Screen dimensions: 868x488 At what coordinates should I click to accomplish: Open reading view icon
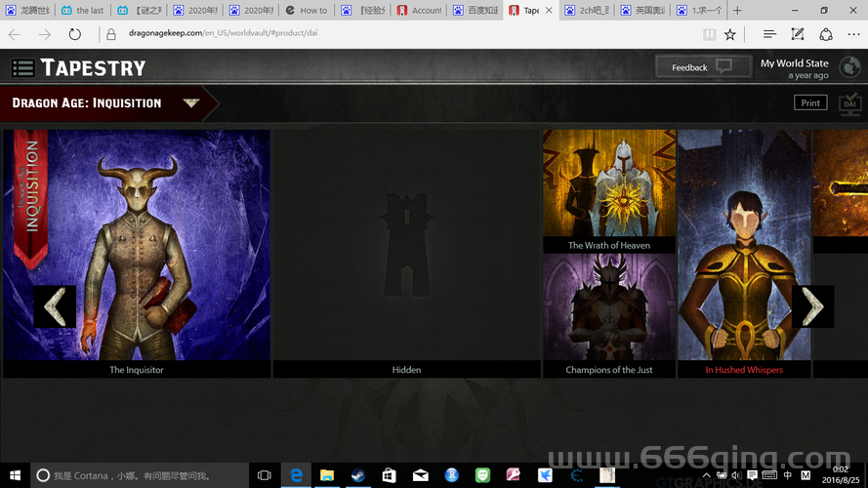coord(709,34)
